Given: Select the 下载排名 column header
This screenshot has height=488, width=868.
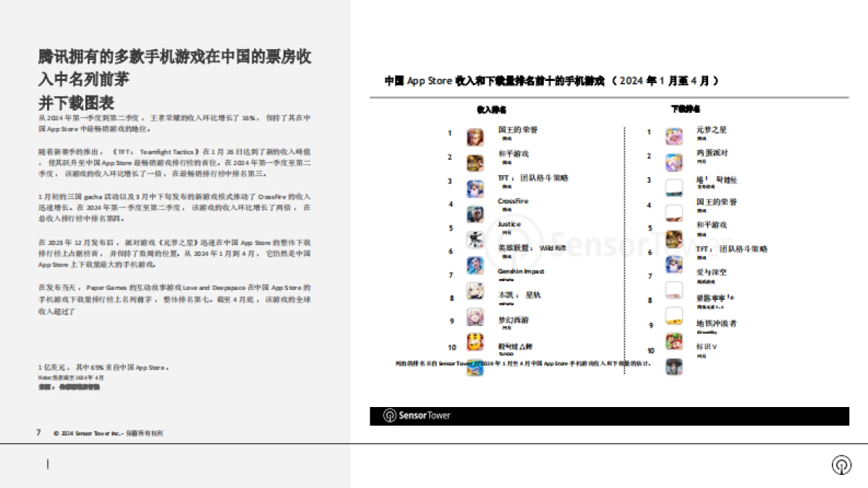Looking at the screenshot, I should (685, 109).
